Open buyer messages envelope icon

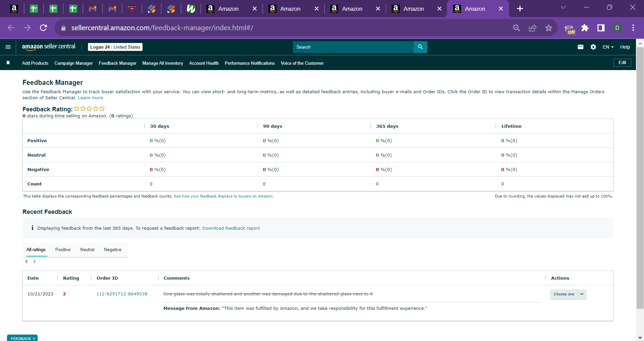pos(581,47)
